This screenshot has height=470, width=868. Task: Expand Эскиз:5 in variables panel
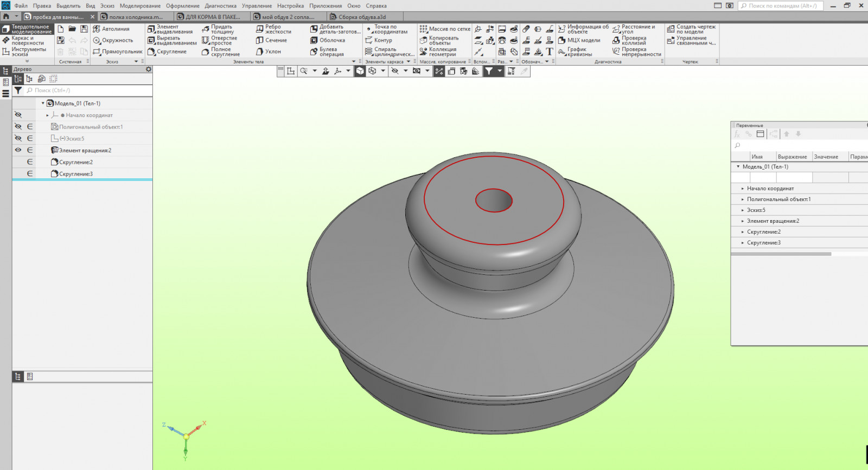[x=743, y=210]
